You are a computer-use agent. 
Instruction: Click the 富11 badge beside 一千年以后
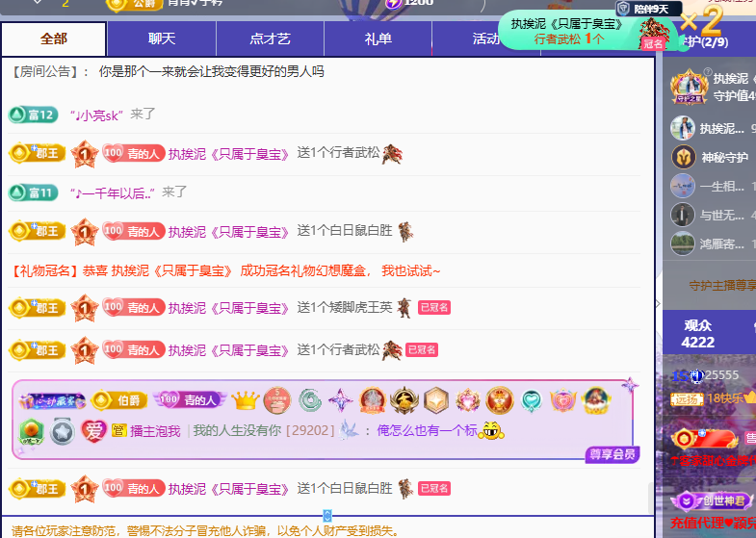coord(34,192)
